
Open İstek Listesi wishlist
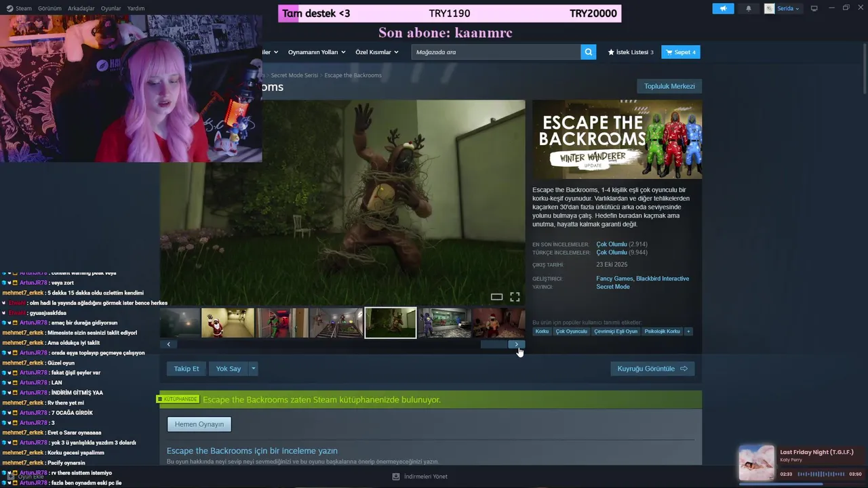point(631,52)
